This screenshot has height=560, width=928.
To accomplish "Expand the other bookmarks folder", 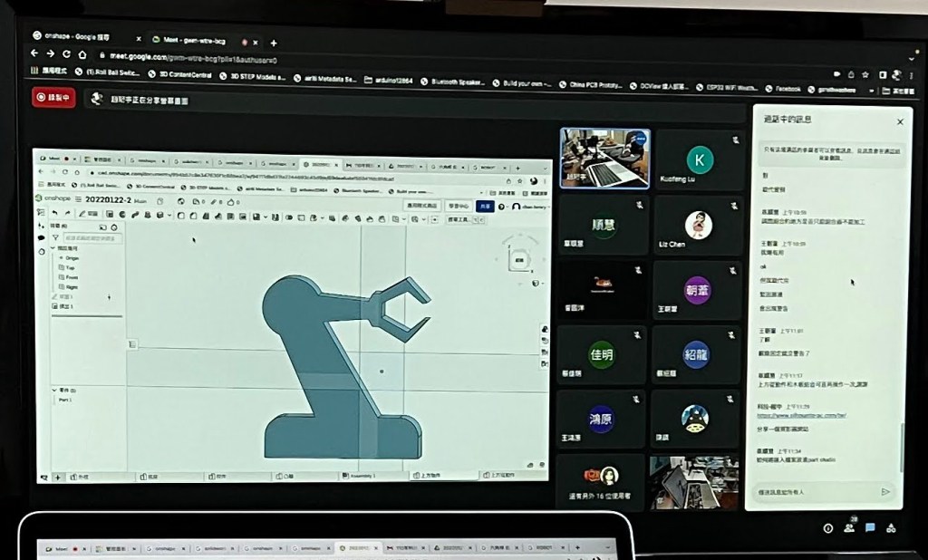I will pos(900,91).
